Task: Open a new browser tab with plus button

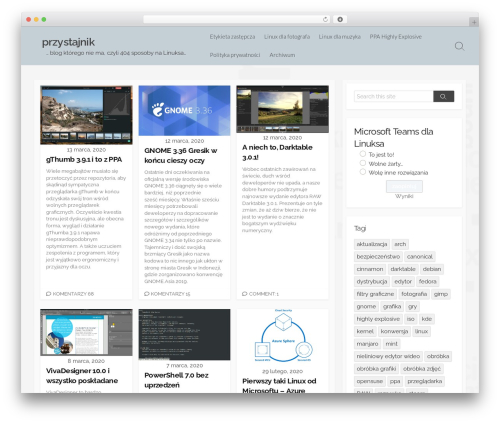Action: click(x=474, y=22)
